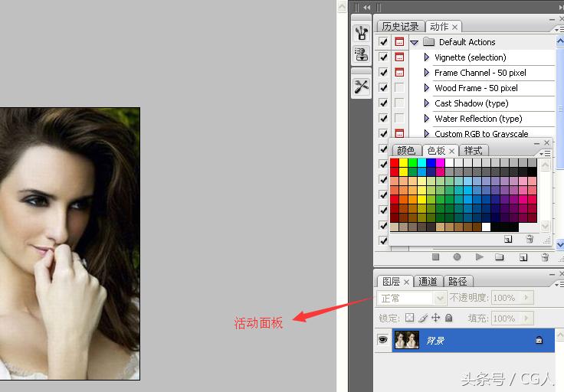The width and height of the screenshot is (564, 392).
Task: Uncheck Cast Shadow (type) checkbox
Action: 383,103
